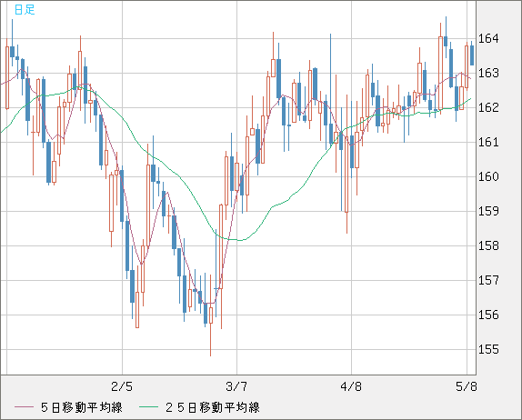Viewport: 522px width, 420px height.
Task: Select the 162 price axis label
Action: (x=488, y=107)
